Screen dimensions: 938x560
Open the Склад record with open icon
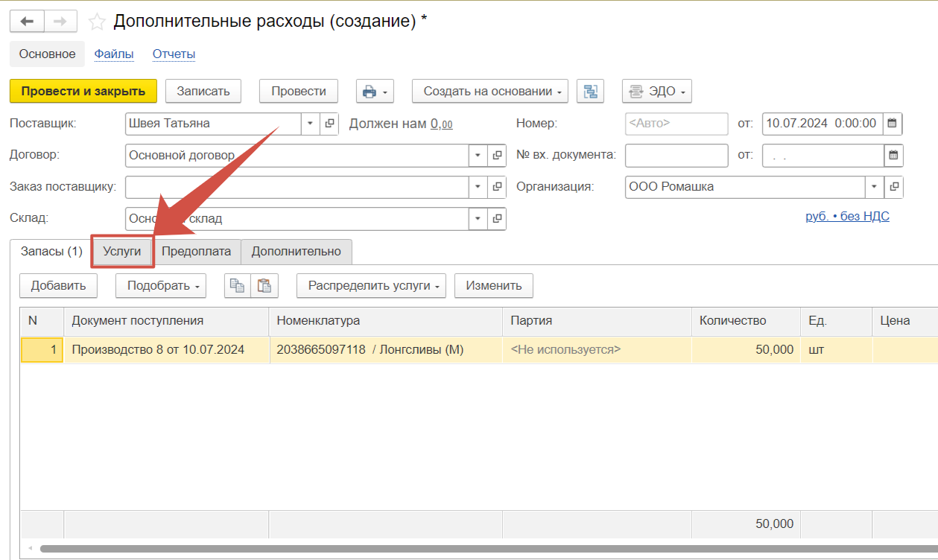coord(497,219)
